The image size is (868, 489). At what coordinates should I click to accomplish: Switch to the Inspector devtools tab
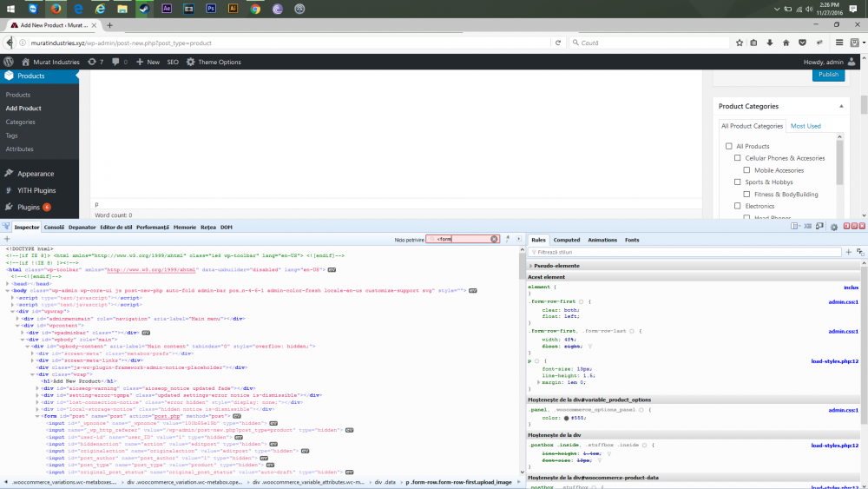27,227
